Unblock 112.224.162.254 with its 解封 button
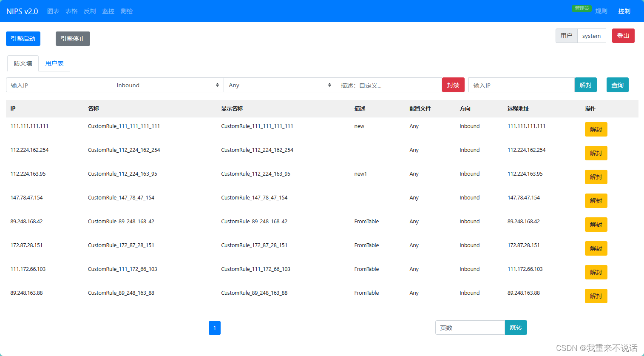The width and height of the screenshot is (644, 356). pyautogui.click(x=596, y=153)
